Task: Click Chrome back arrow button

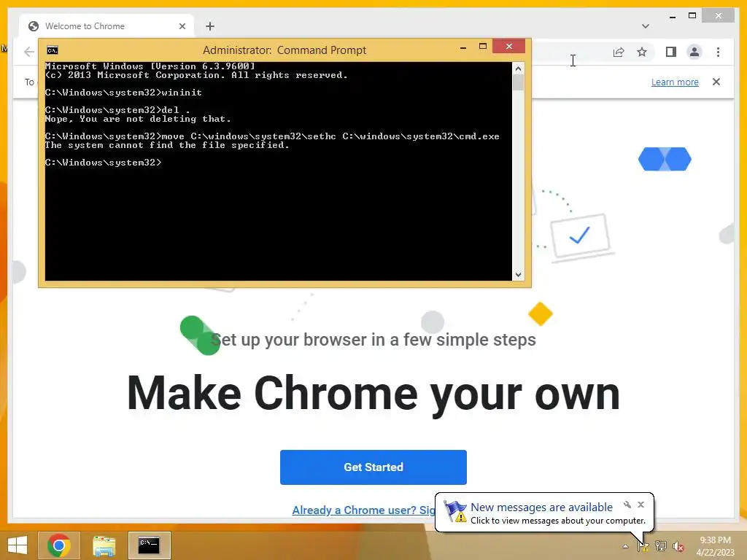Action: pos(29,52)
